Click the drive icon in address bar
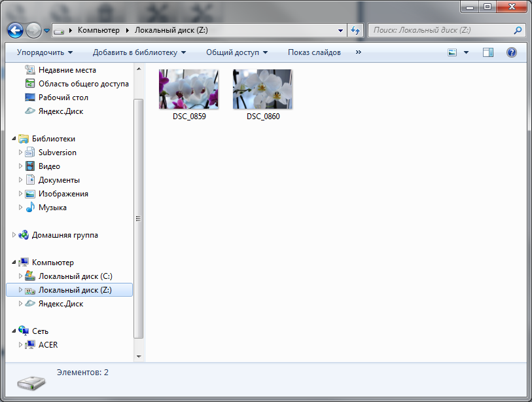The image size is (532, 402). [59, 31]
